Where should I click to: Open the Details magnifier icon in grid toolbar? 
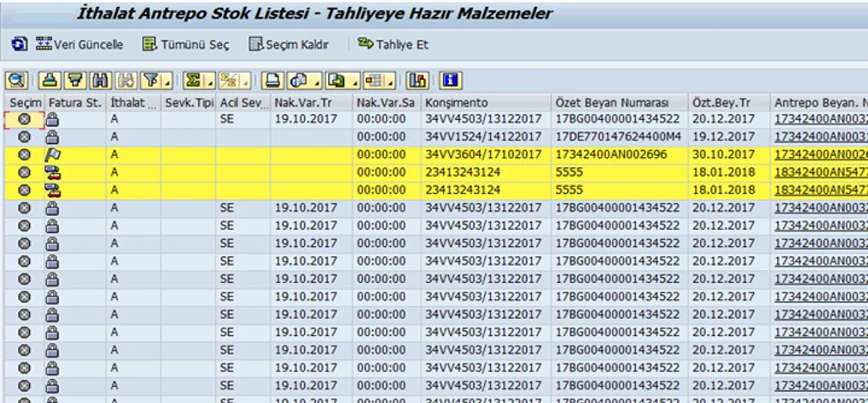point(16,81)
